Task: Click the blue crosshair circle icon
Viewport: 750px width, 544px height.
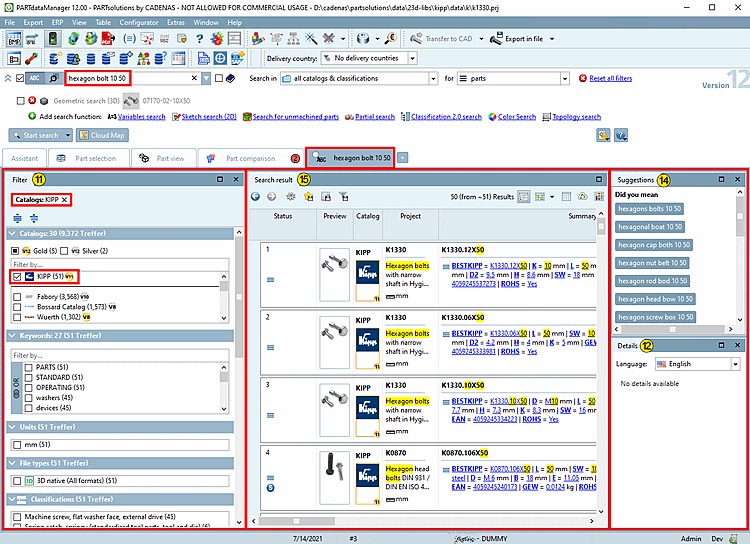Action: click(220, 58)
